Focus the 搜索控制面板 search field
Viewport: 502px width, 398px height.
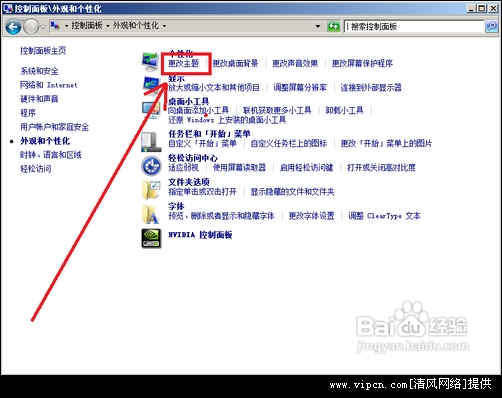coord(414,26)
